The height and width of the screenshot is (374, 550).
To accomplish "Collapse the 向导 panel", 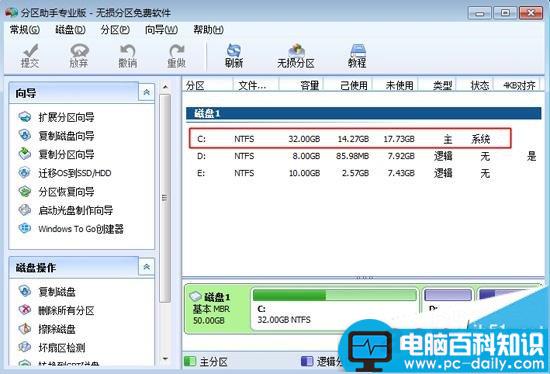I will point(147,92).
